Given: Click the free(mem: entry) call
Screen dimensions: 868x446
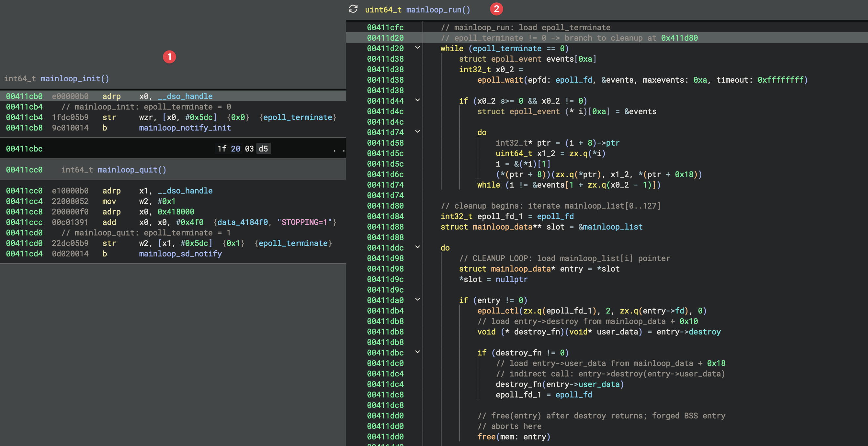Looking at the screenshot, I should pos(513,437).
